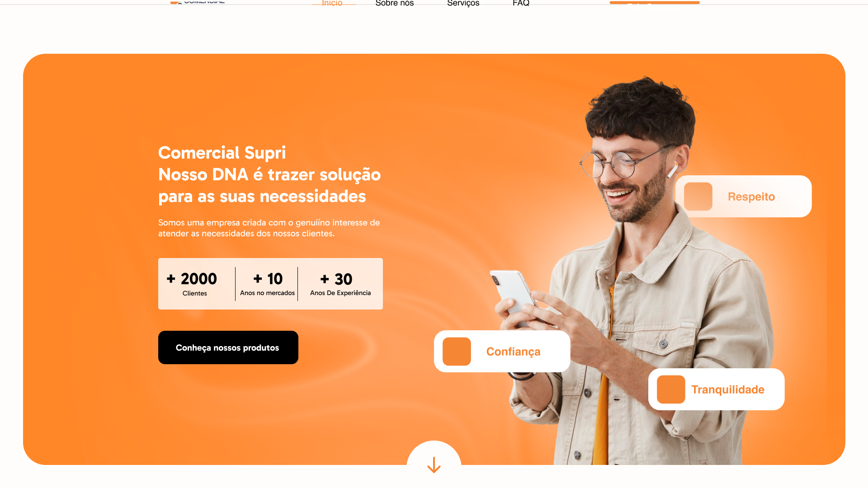Viewport: 868px width, 488px height.
Task: Open the FAQ navigation link
Action: [x=521, y=3]
